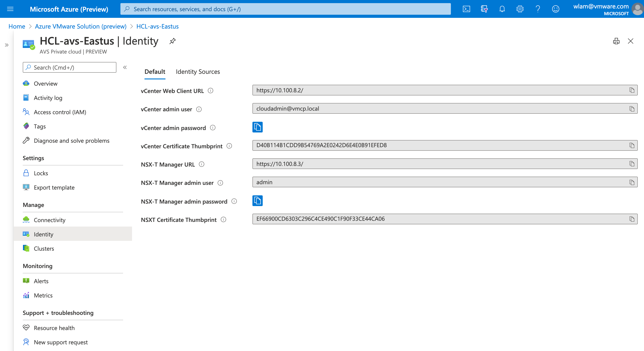Viewport: 644px width, 351px height.
Task: Copy the NSX-T Manager admin password
Action: [258, 200]
